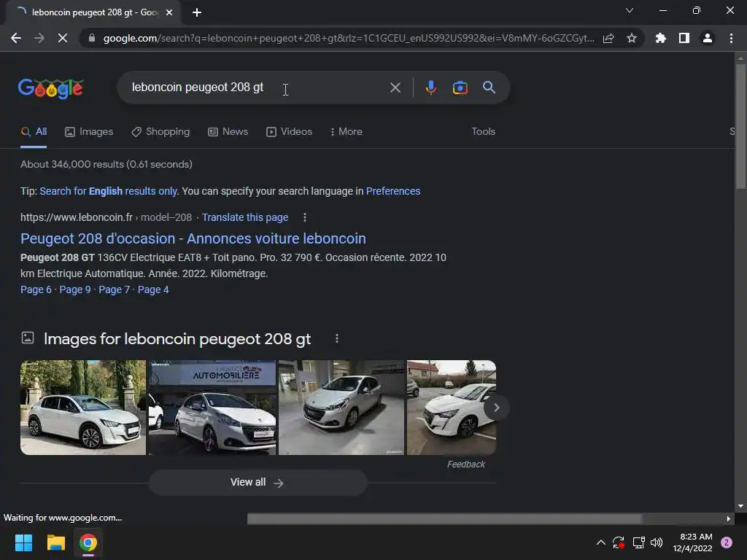Click inside the Google search field
This screenshot has width=747, height=560.
[x=258, y=87]
